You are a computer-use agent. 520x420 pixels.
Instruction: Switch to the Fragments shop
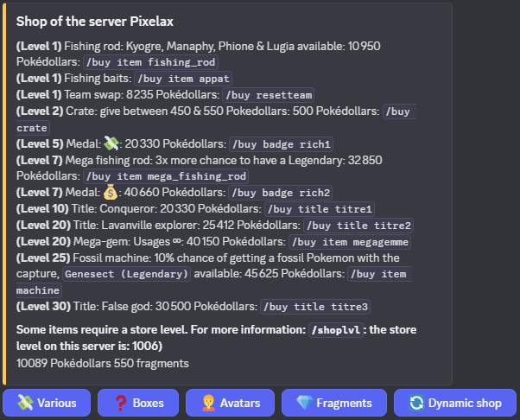pyautogui.click(x=334, y=403)
